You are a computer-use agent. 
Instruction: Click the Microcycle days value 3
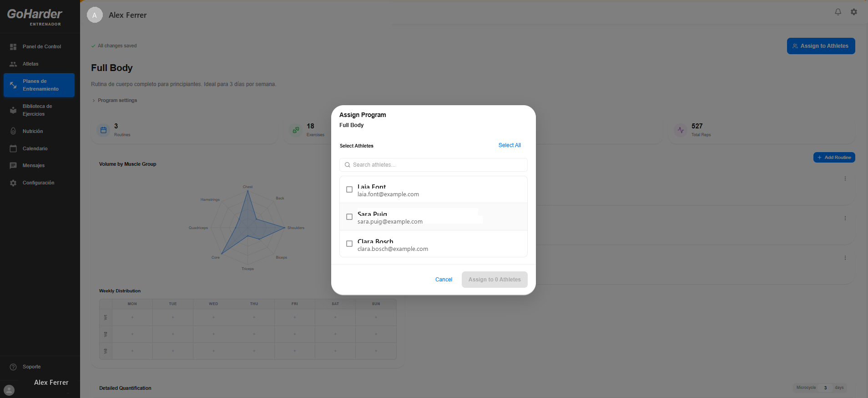point(825,388)
